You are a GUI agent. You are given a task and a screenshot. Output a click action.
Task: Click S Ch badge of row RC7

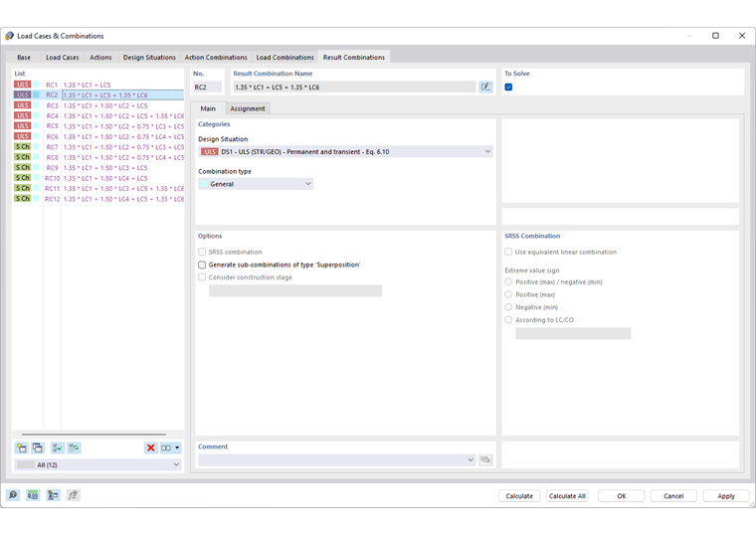click(x=22, y=146)
